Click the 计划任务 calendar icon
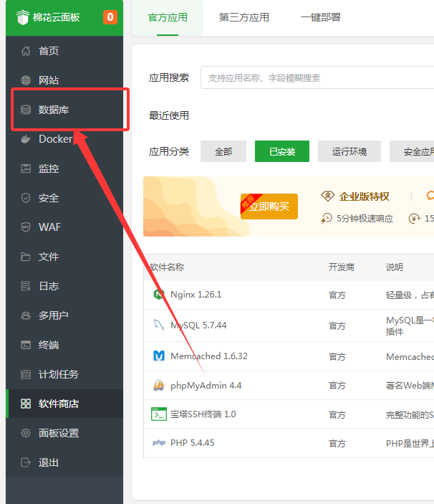 click(x=26, y=374)
